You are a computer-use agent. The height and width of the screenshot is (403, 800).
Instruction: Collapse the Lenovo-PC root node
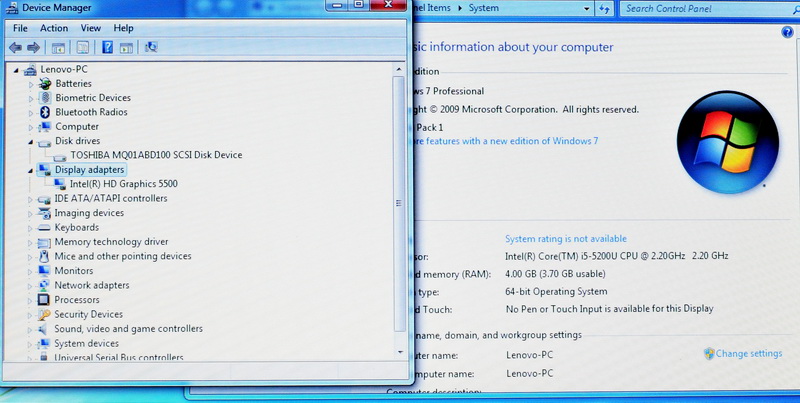[x=16, y=70]
